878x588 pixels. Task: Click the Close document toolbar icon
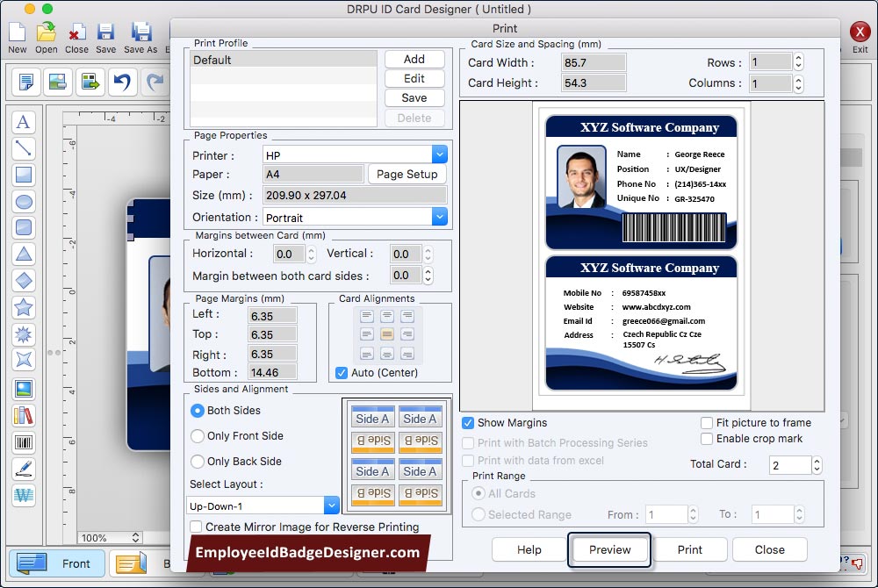coord(76,32)
